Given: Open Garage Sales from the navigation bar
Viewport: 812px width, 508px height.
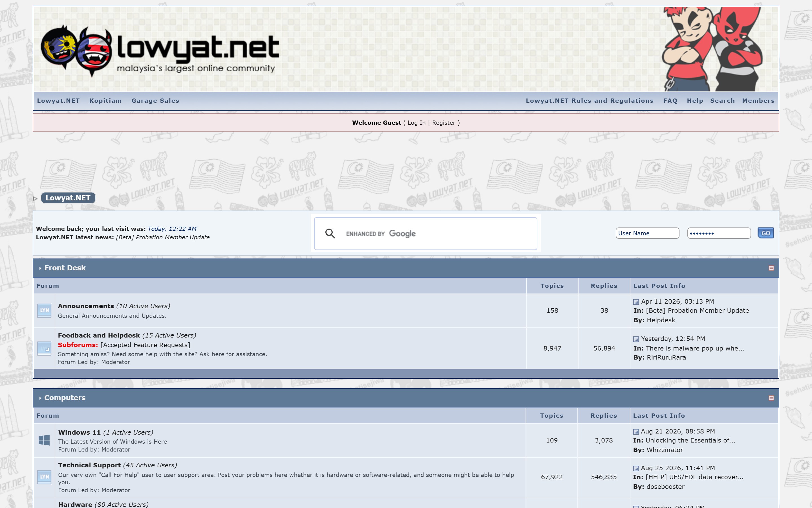Looking at the screenshot, I should click(155, 101).
